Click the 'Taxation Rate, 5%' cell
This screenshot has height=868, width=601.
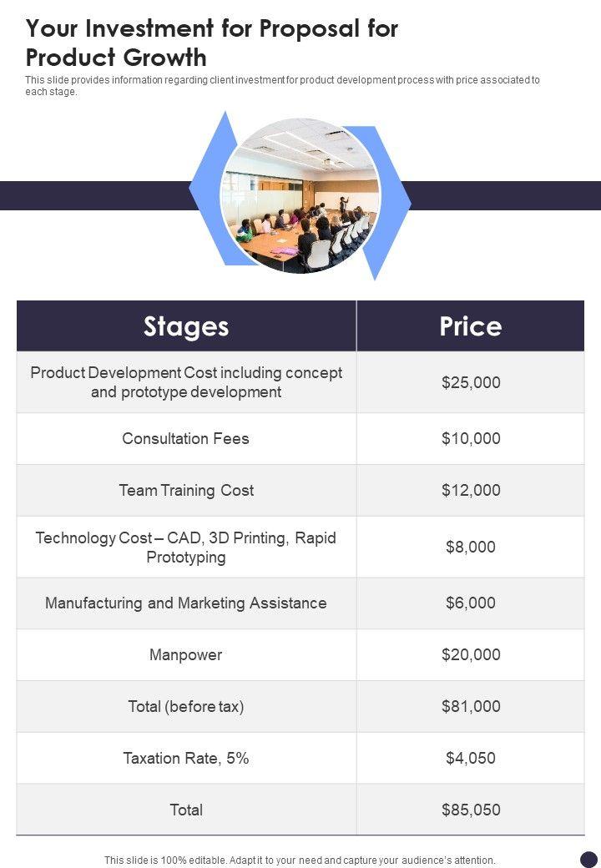pyautogui.click(x=186, y=758)
